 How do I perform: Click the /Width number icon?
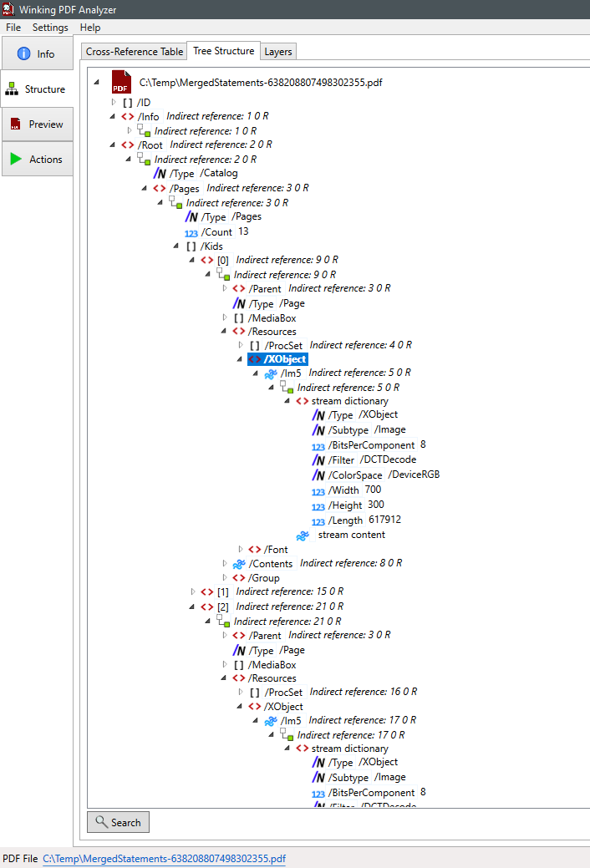coord(318,490)
